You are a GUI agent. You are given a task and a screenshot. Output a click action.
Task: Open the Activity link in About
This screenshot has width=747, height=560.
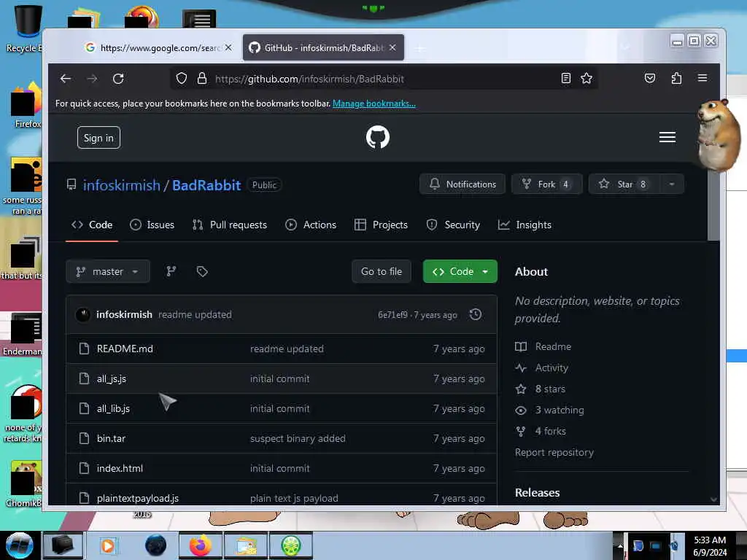tap(551, 367)
